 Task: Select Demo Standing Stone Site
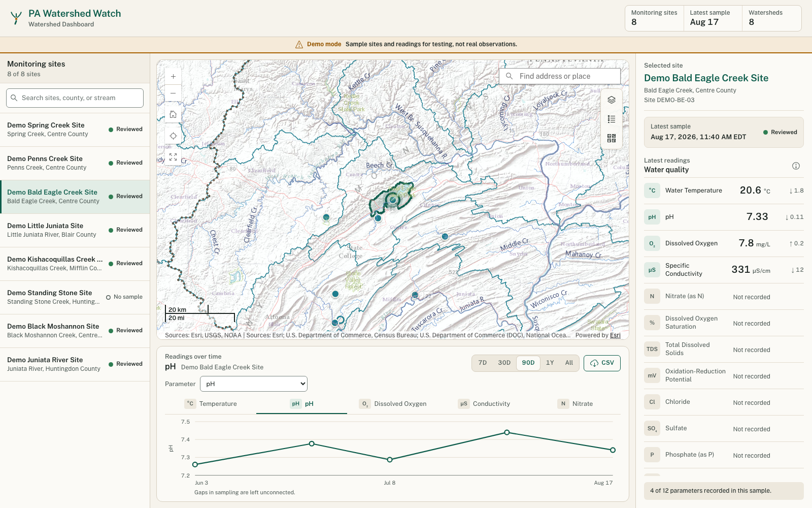(75, 297)
